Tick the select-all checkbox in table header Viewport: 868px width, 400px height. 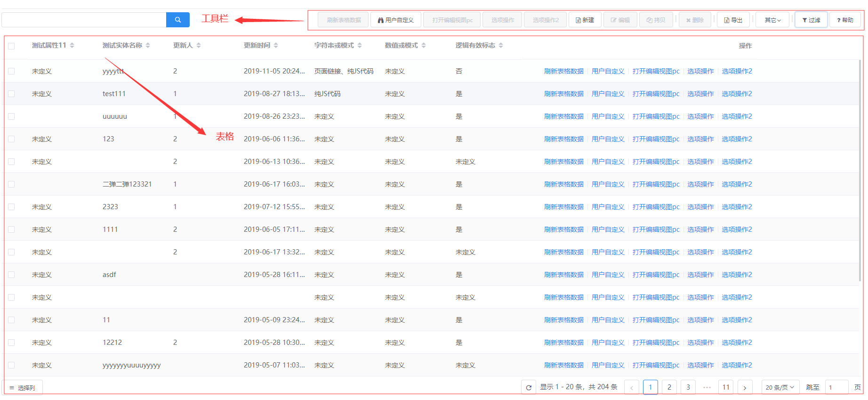click(11, 46)
